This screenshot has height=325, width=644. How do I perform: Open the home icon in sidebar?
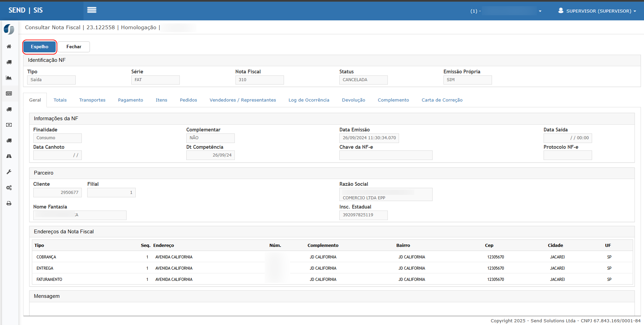pyautogui.click(x=9, y=47)
